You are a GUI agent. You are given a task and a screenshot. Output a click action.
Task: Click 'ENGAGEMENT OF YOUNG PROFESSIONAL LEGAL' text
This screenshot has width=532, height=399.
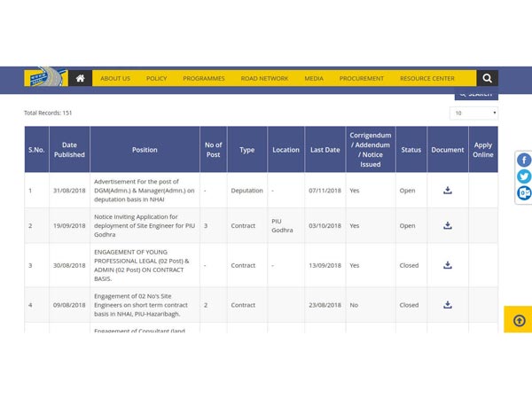pos(142,265)
